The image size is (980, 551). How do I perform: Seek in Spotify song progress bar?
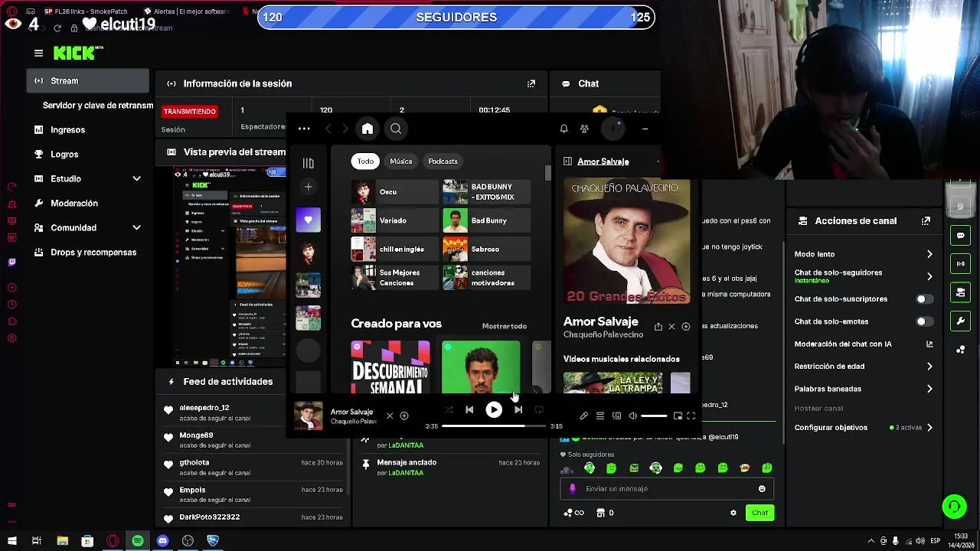pyautogui.click(x=494, y=426)
